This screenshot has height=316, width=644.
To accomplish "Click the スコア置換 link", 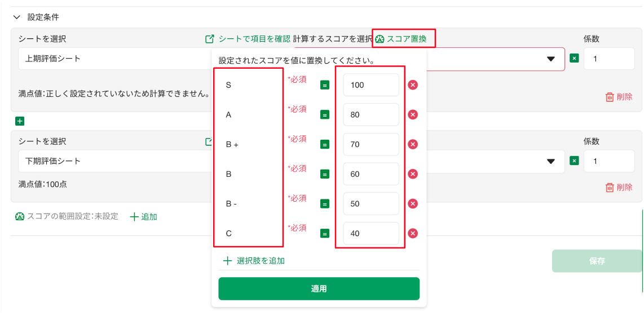I will click(401, 39).
